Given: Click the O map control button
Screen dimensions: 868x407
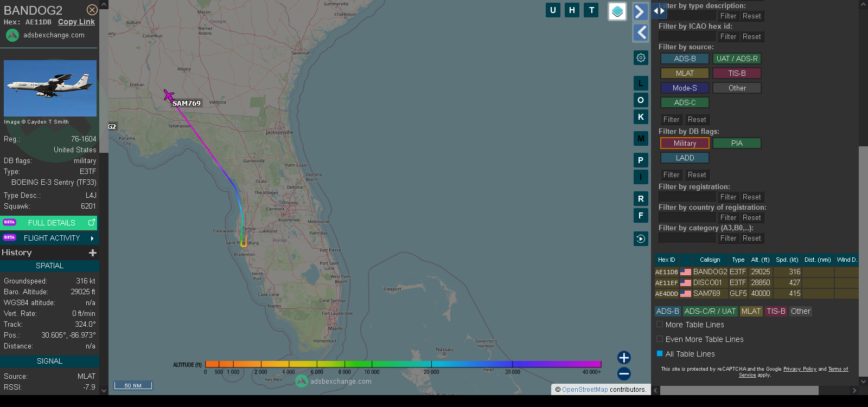Looking at the screenshot, I should pos(641,100).
